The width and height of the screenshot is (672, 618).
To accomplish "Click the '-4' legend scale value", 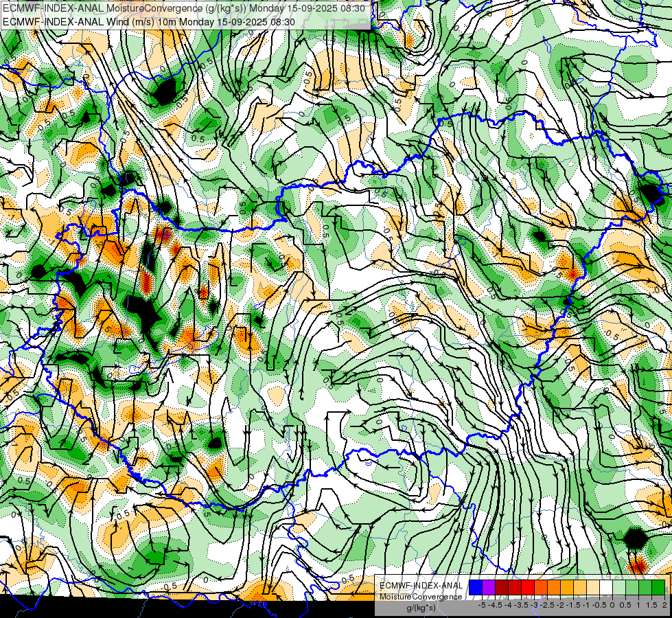I will tap(508, 605).
